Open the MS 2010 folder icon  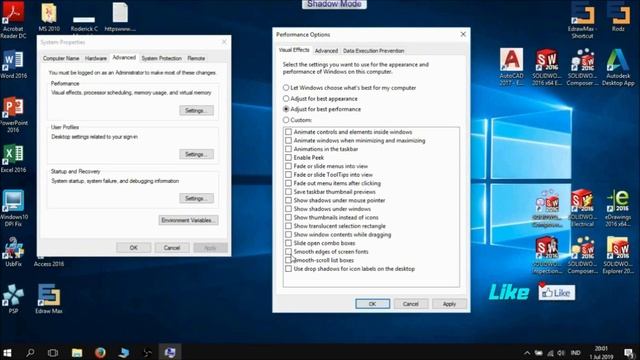49,18
